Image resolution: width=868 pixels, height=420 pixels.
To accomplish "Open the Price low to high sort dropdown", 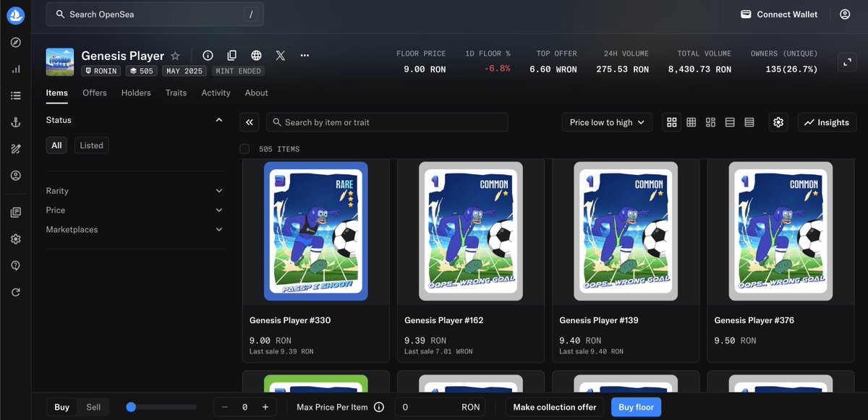I will (x=607, y=123).
